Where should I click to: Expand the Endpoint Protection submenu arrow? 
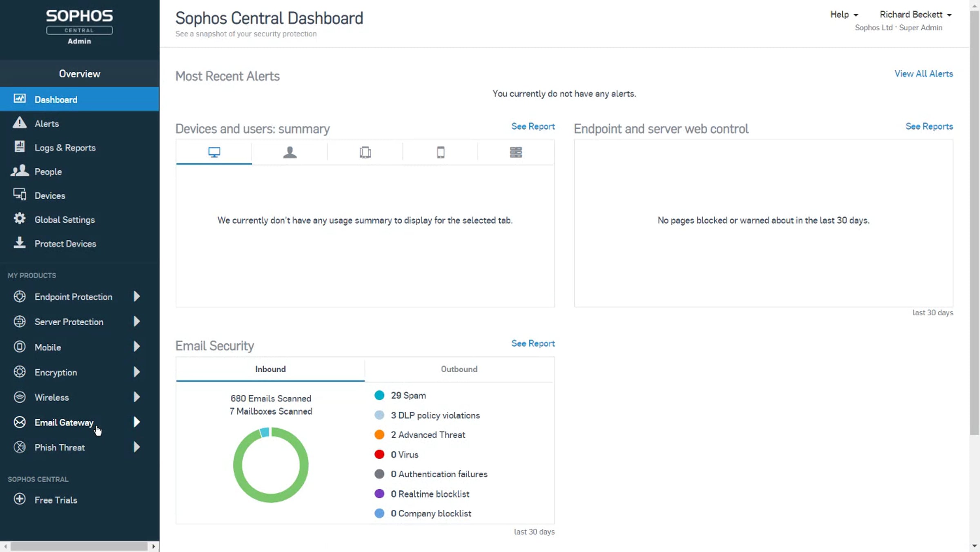point(137,297)
